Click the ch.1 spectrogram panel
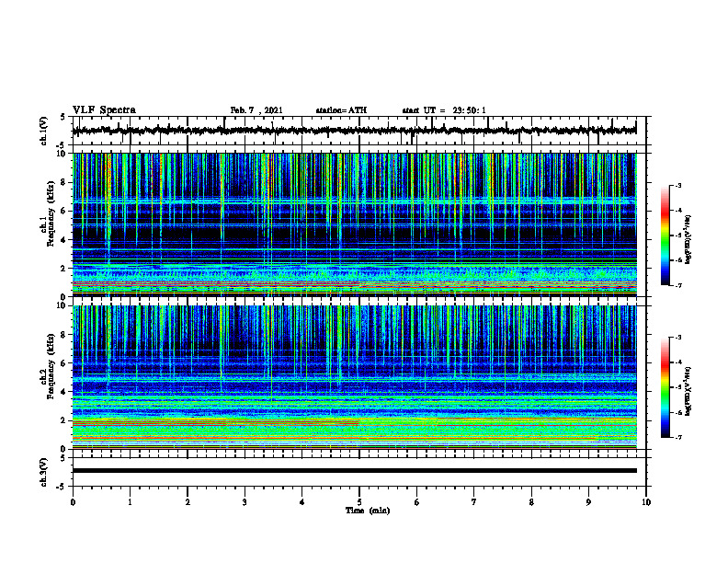 point(354,224)
